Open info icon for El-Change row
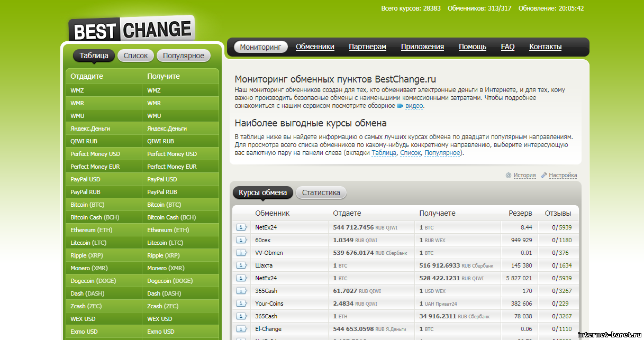The height and width of the screenshot is (340, 644). point(242,329)
